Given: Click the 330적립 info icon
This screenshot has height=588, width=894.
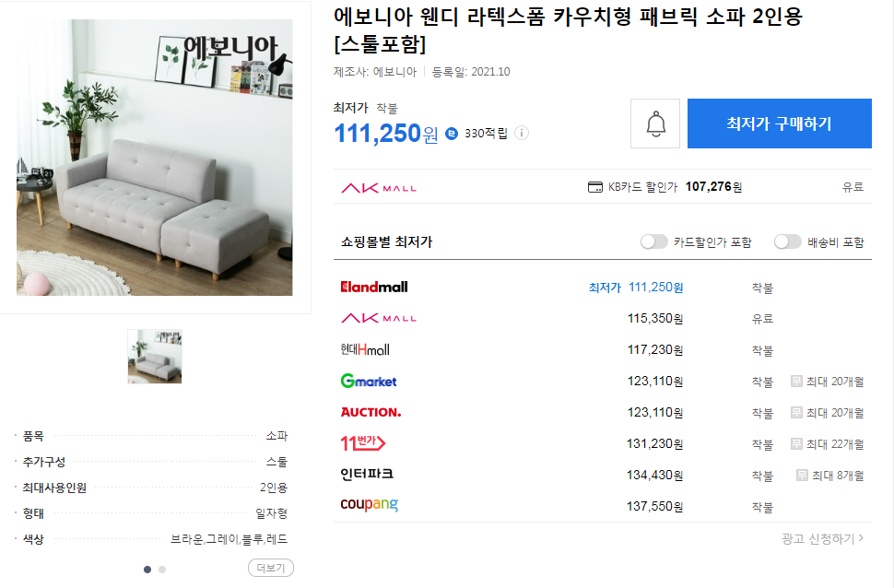Looking at the screenshot, I should coord(521,133).
